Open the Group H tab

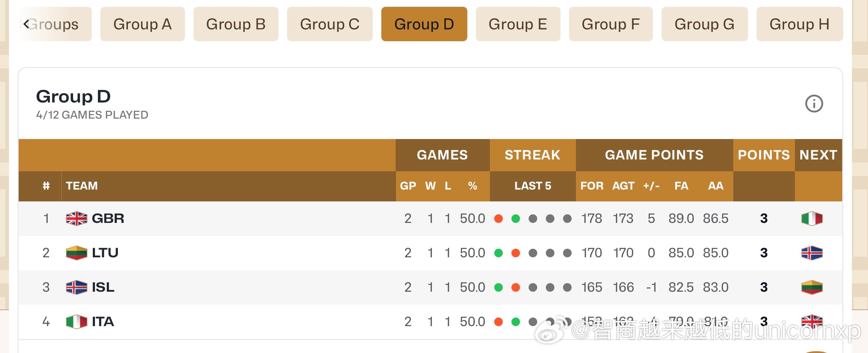coord(799,24)
